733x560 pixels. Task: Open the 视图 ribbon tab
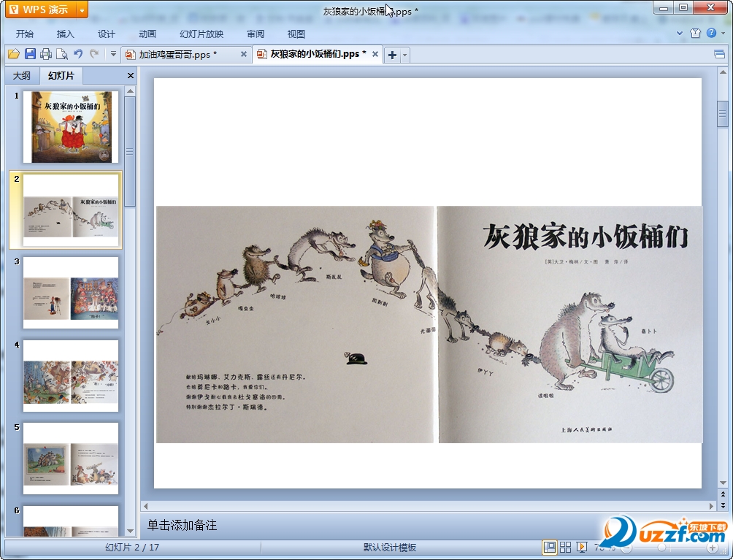296,34
